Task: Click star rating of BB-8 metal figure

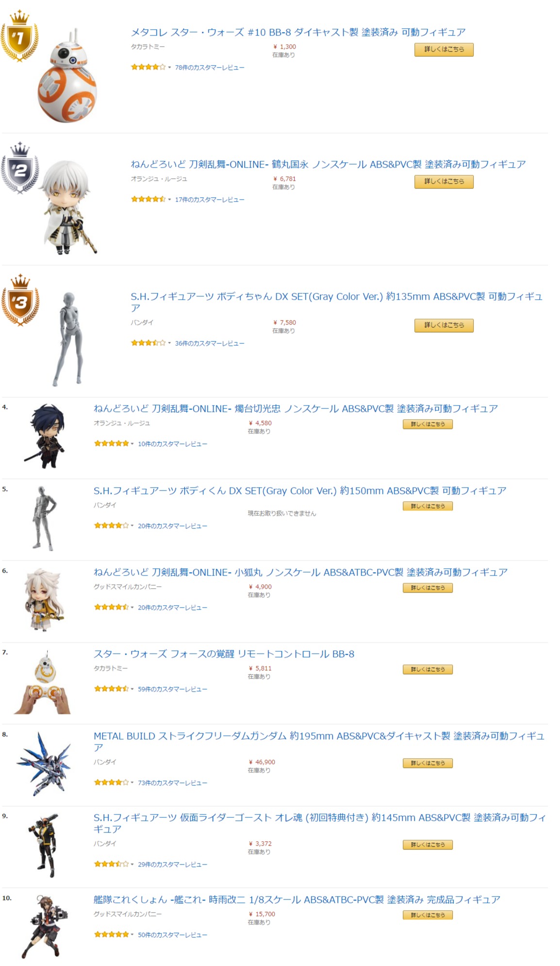Action: click(x=148, y=67)
